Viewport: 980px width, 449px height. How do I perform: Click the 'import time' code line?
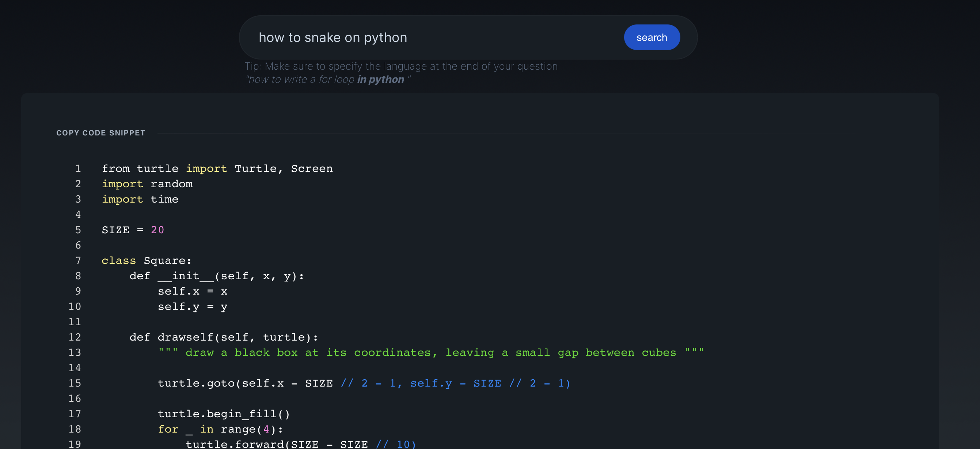click(140, 199)
